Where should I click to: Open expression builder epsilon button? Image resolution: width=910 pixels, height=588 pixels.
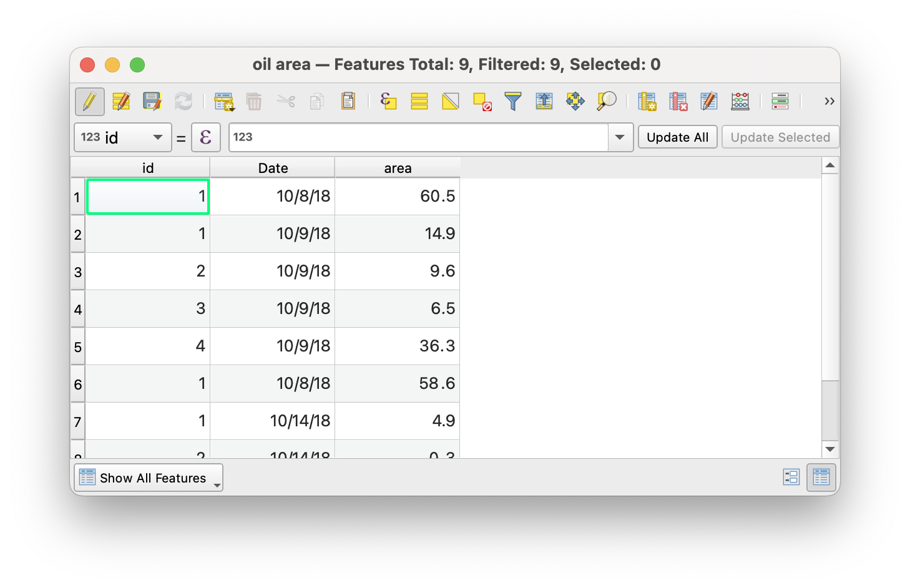click(x=206, y=137)
